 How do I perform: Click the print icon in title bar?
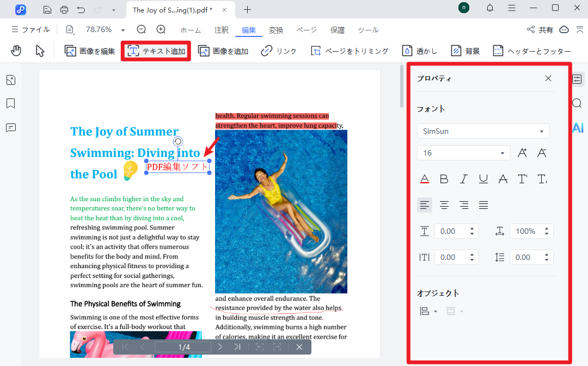point(64,10)
